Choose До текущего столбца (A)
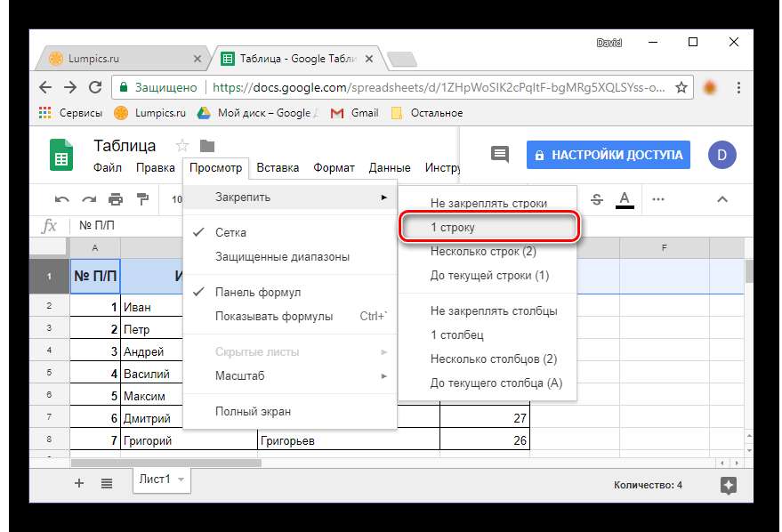 488,383
